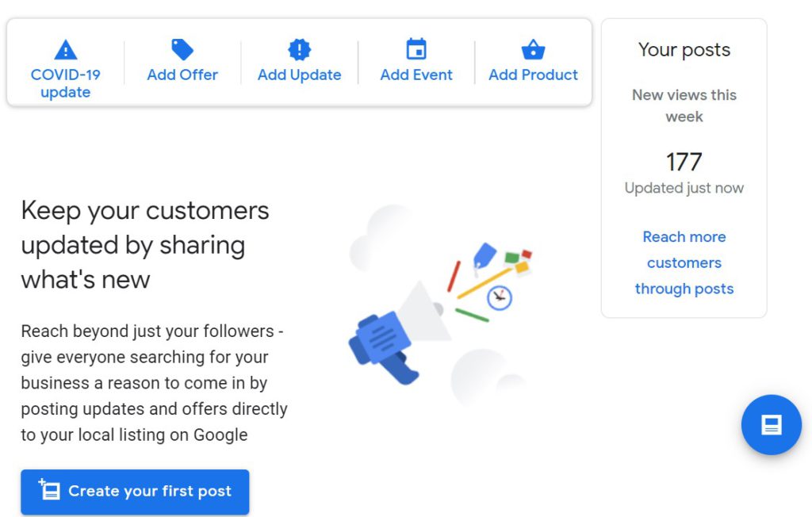Click the Create your first post button
This screenshot has width=812, height=517.
point(135,492)
